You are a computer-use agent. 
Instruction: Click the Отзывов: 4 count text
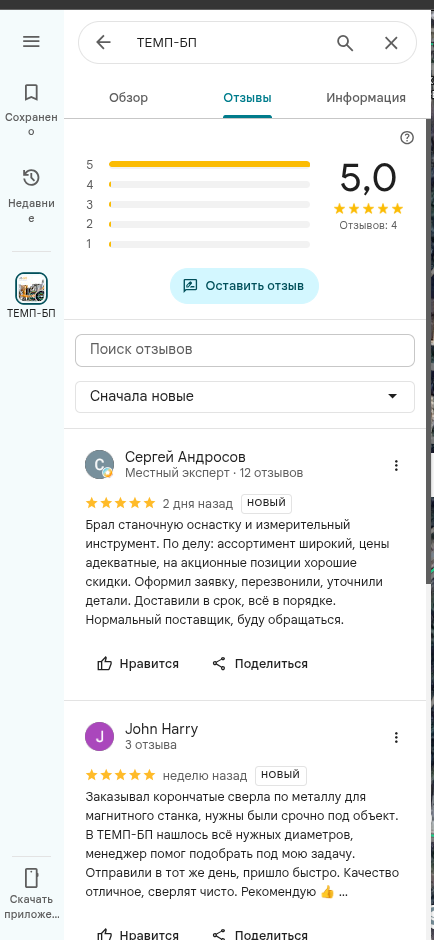pos(368,226)
